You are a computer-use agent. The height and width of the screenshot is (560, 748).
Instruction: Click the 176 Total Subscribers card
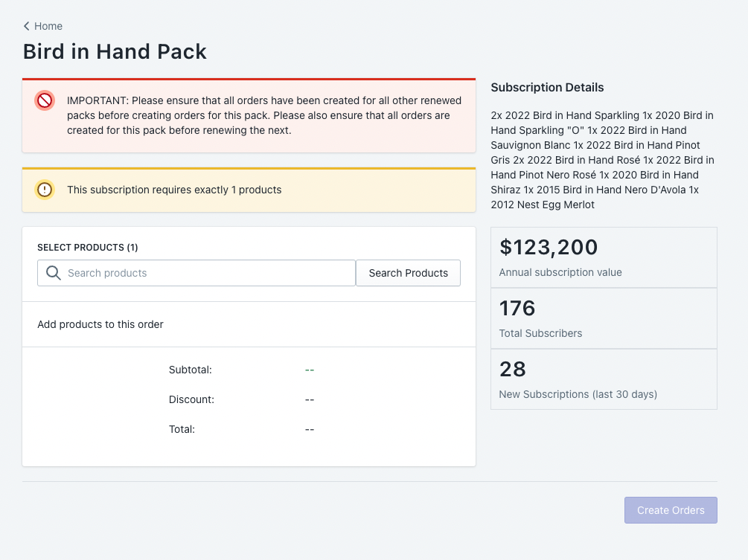pos(604,318)
